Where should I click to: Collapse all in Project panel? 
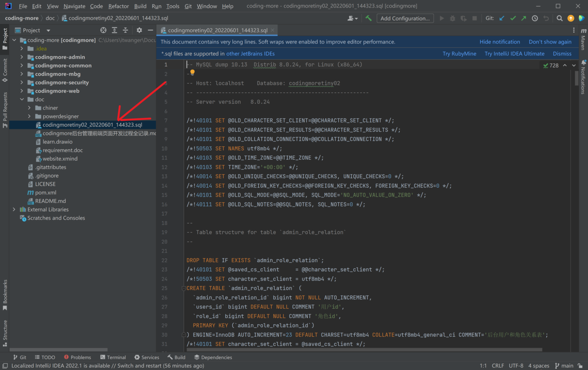pyautogui.click(x=125, y=30)
